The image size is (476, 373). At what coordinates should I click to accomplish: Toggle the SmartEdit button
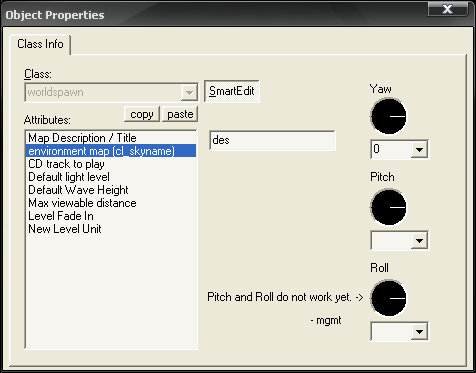[232, 91]
